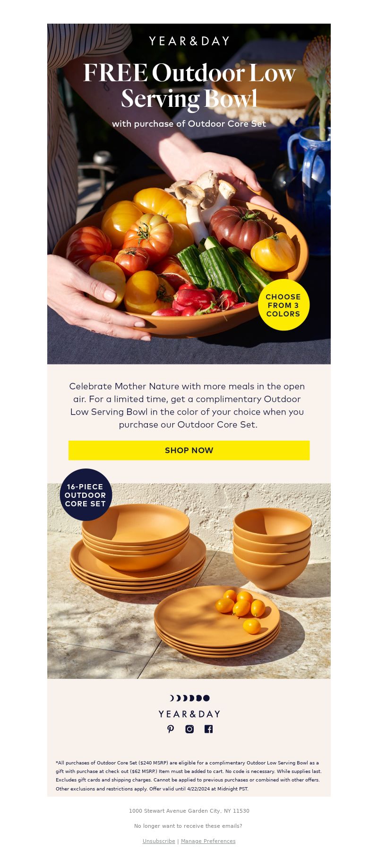
Task: Open the Facebook icon in footer
Action: point(208,729)
